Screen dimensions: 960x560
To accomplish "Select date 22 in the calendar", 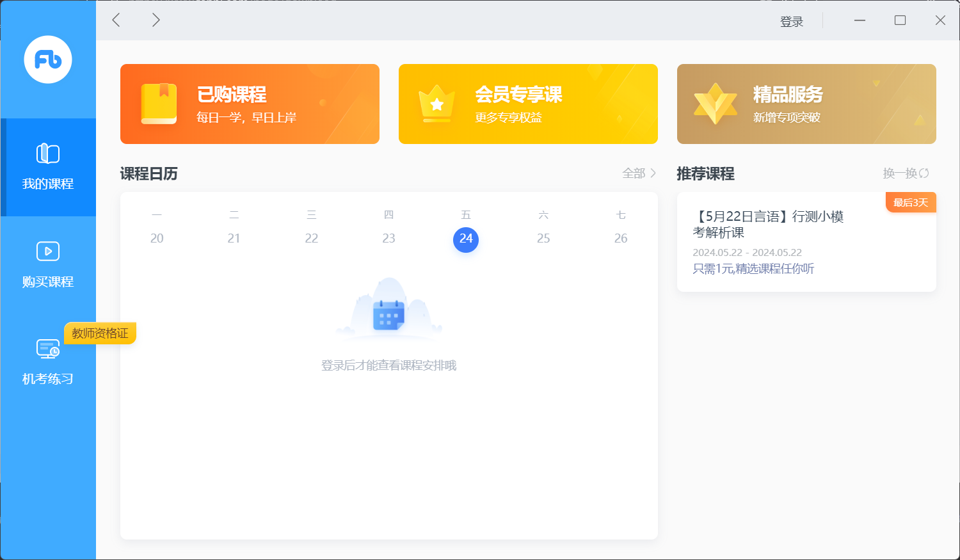I will pos(312,238).
